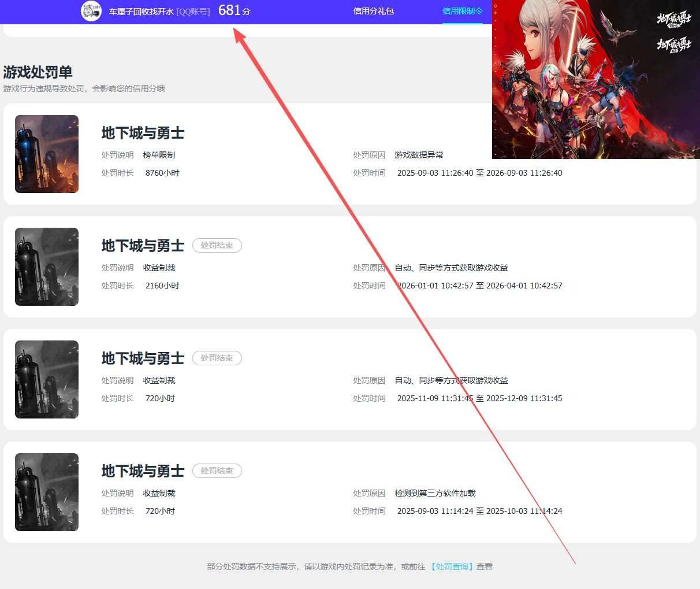700x589 pixels.
Task: Select the 游戏数据异常 penalty reason
Action: tap(419, 155)
